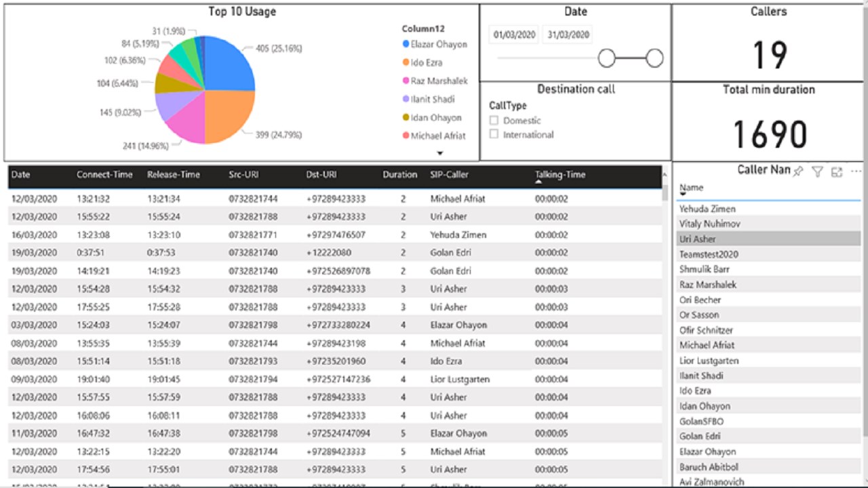Select Elazar Ohayon in pie legend
The height and width of the screenshot is (488, 868).
[434, 44]
